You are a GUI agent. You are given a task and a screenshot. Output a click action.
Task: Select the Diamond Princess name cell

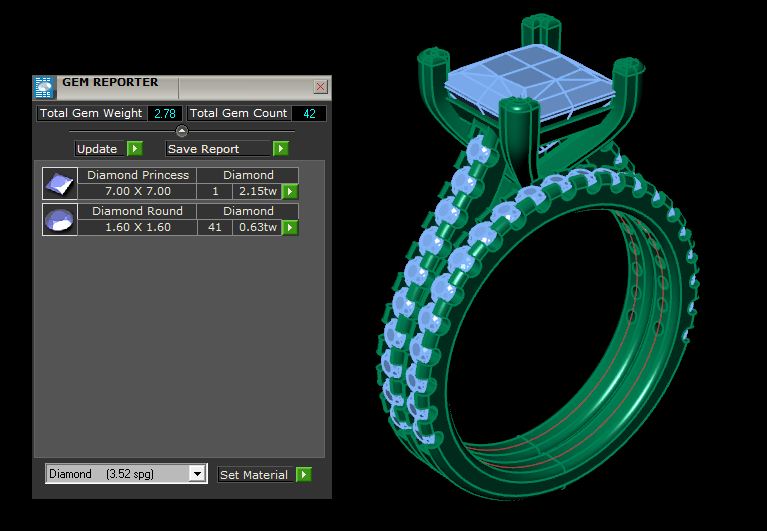[137, 175]
